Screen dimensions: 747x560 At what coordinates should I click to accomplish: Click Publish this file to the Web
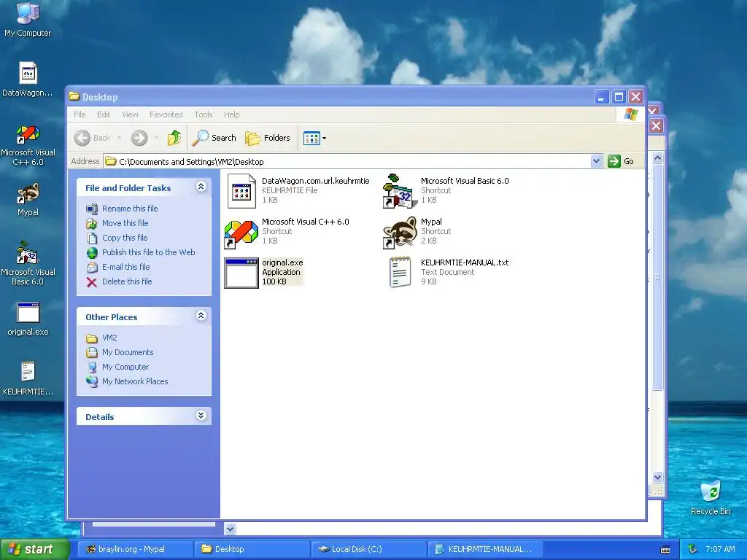tap(148, 252)
